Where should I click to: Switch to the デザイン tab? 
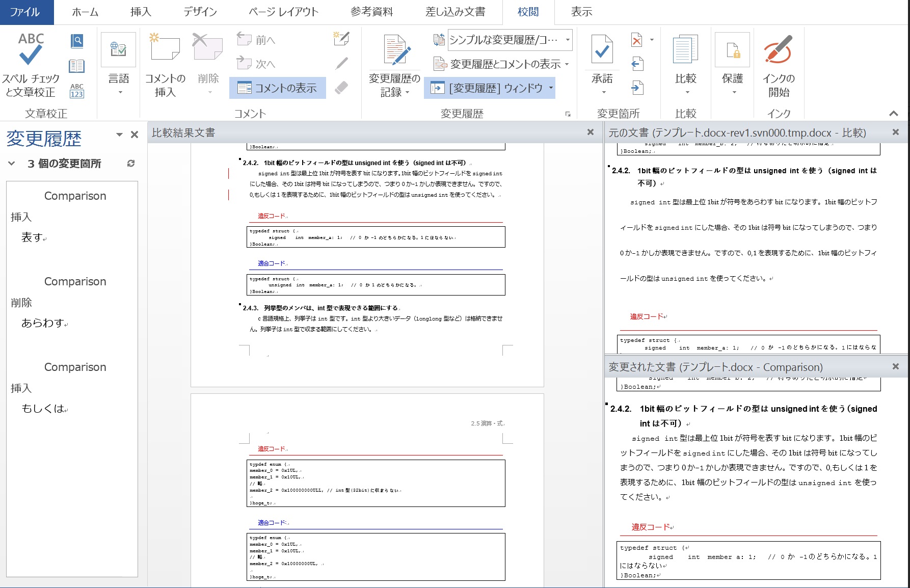(x=200, y=12)
